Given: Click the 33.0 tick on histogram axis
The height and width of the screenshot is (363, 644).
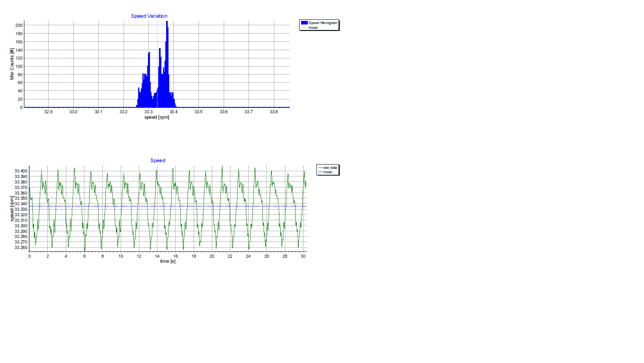Looking at the screenshot, I should [73, 112].
